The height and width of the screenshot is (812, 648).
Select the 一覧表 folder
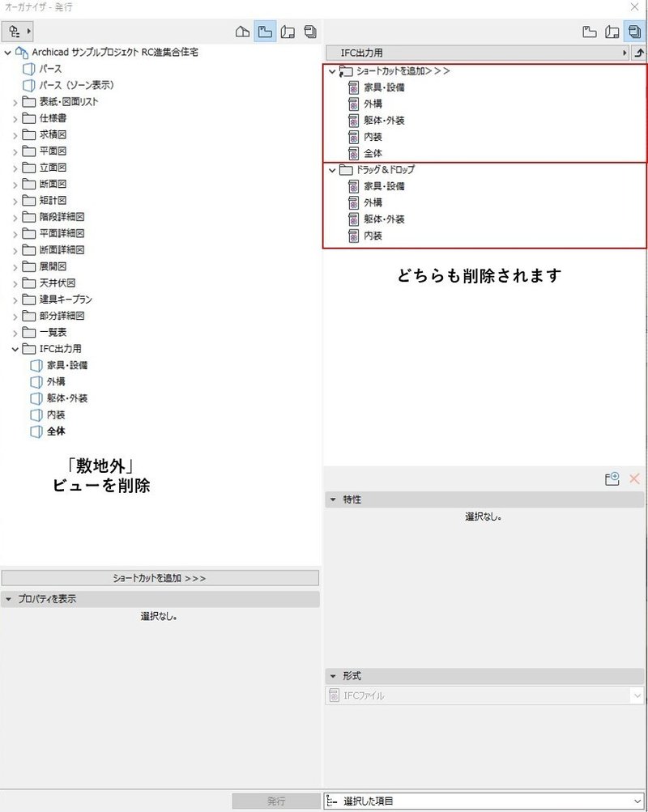pos(53,333)
